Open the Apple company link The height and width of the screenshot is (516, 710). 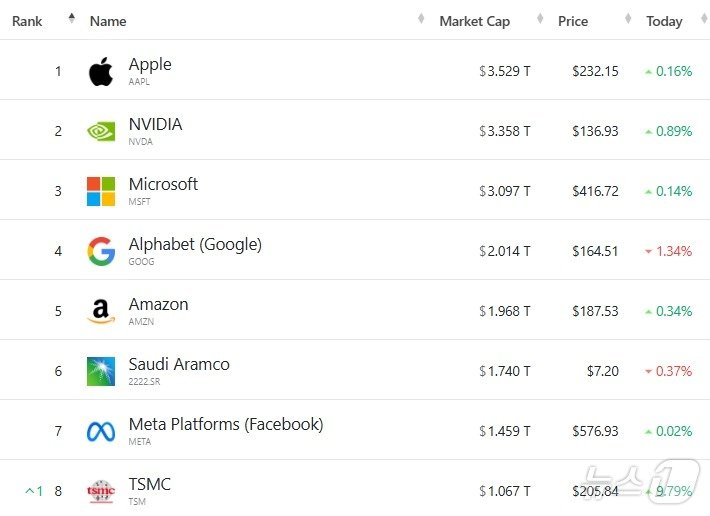click(x=150, y=65)
